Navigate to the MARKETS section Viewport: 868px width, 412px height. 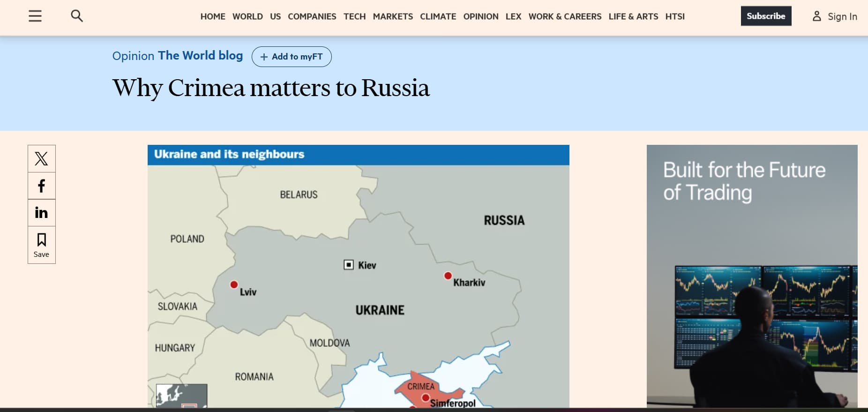(393, 16)
